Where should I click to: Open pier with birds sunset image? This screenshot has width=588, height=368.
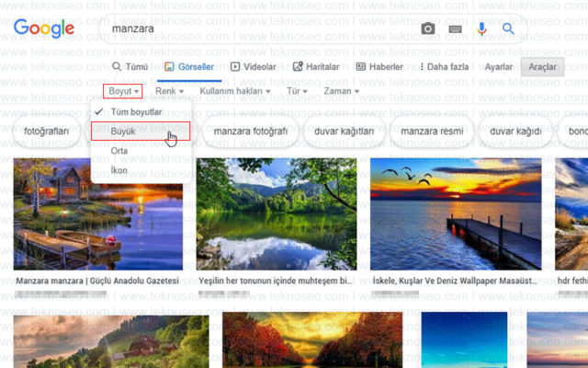point(456,214)
